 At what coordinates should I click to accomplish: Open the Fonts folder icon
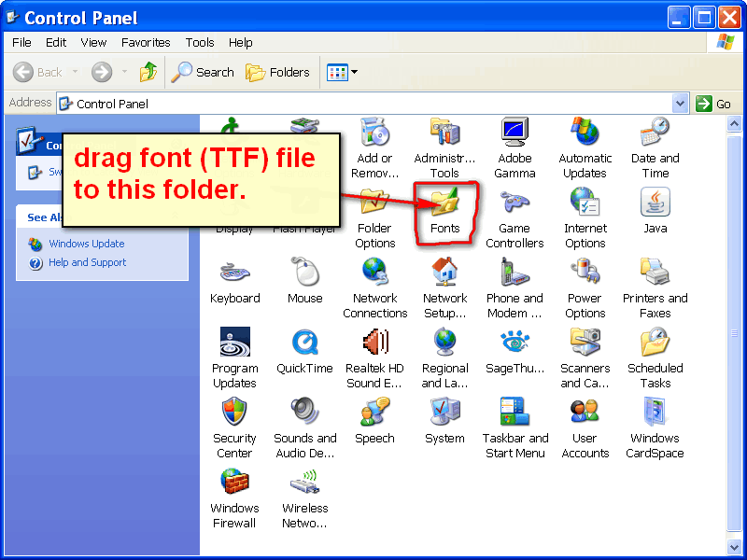pos(445,201)
